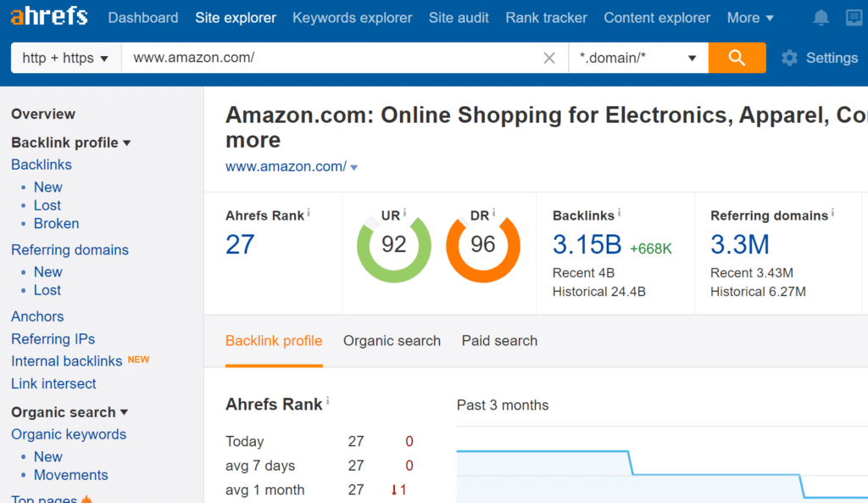Open the Referring domains sidebar link
This screenshot has width=868, height=503.
(70, 250)
